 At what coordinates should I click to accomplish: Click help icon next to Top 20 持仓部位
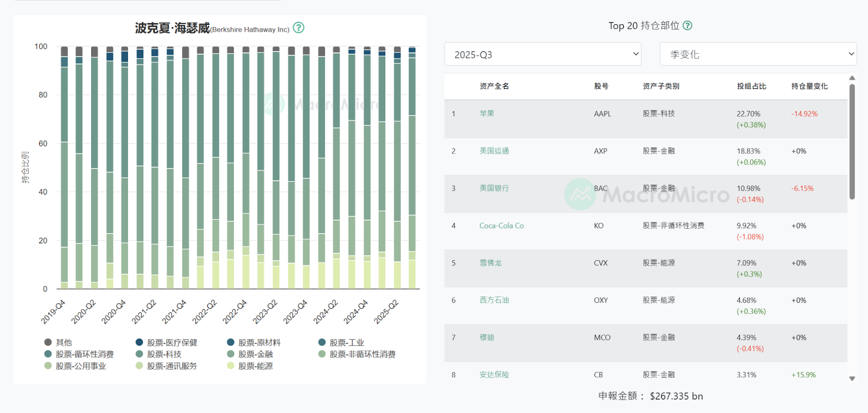(687, 25)
